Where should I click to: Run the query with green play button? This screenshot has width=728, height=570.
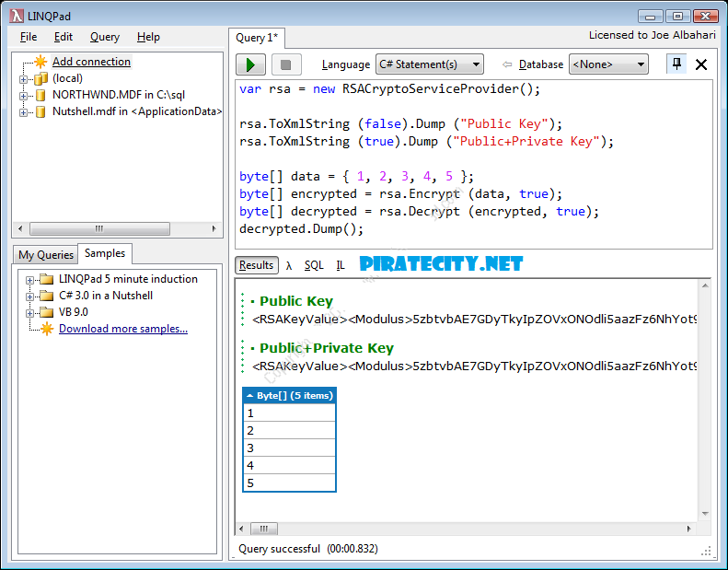tap(250, 64)
